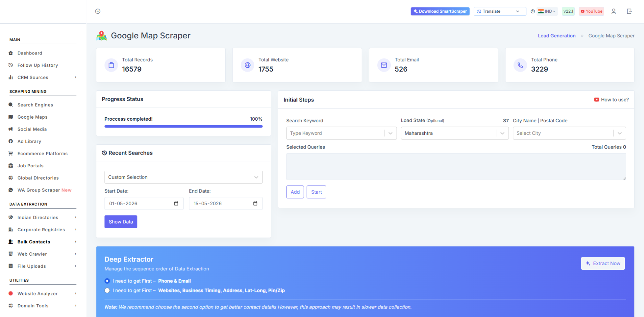Click the Total Phone handset icon
This screenshot has width=644, height=317.
[520, 65]
